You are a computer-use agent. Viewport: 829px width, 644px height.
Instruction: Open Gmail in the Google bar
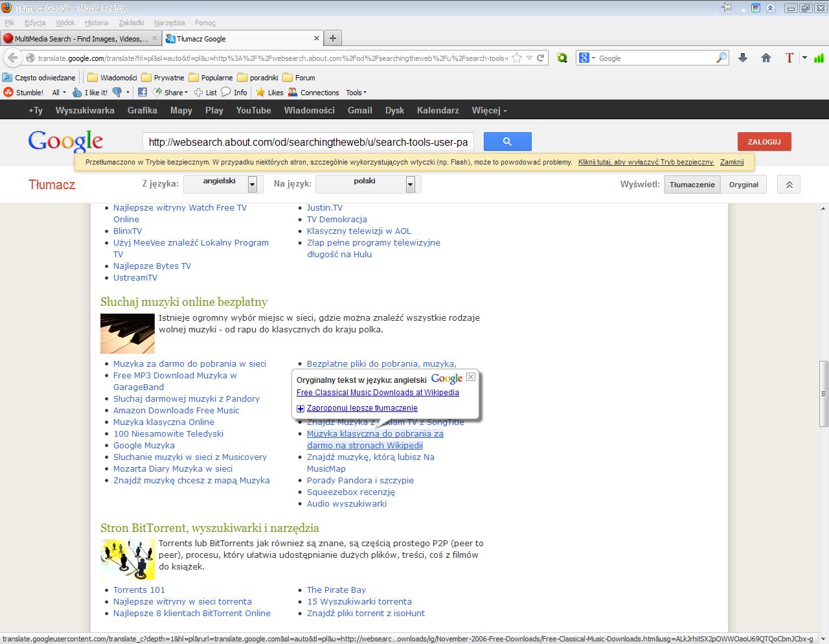tap(359, 110)
